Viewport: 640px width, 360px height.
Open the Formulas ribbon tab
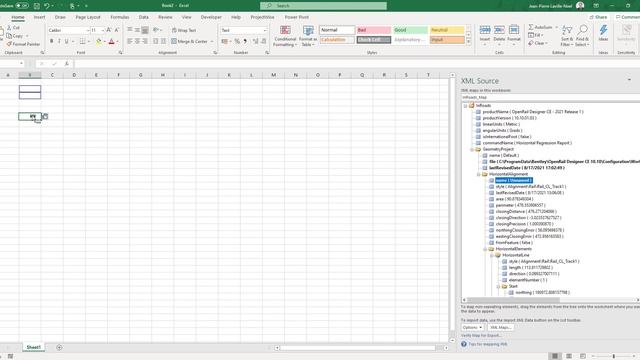pos(120,17)
